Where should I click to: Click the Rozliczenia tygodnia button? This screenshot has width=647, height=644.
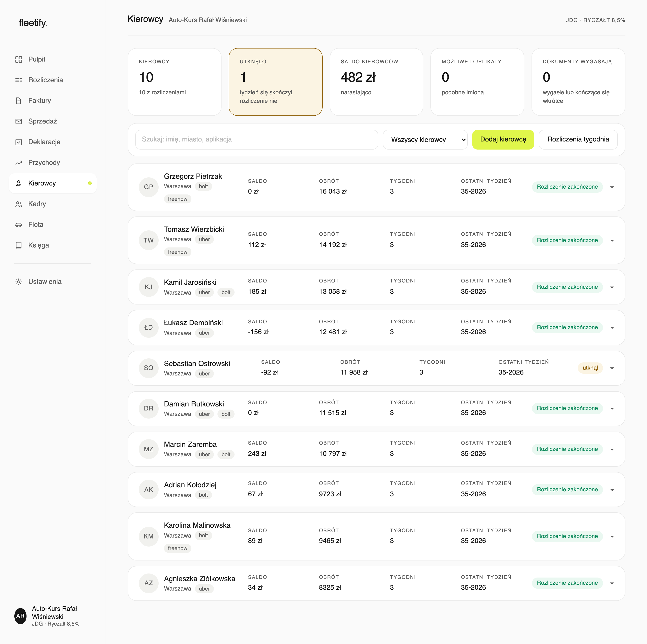578,140
